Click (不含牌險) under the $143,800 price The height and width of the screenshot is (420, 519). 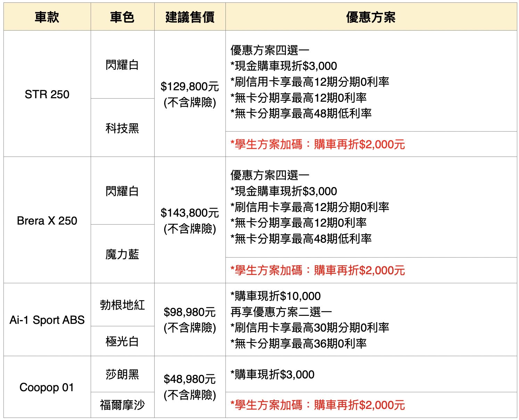190,229
